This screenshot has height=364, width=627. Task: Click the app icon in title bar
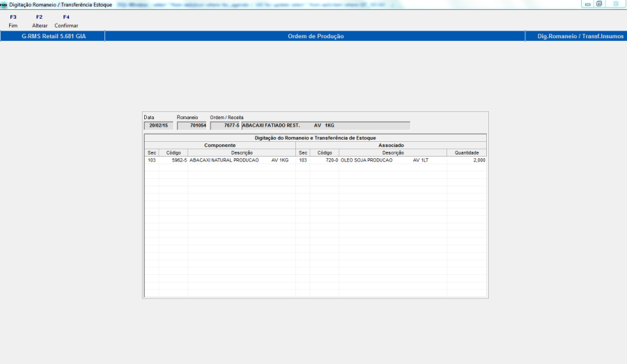tap(3, 5)
